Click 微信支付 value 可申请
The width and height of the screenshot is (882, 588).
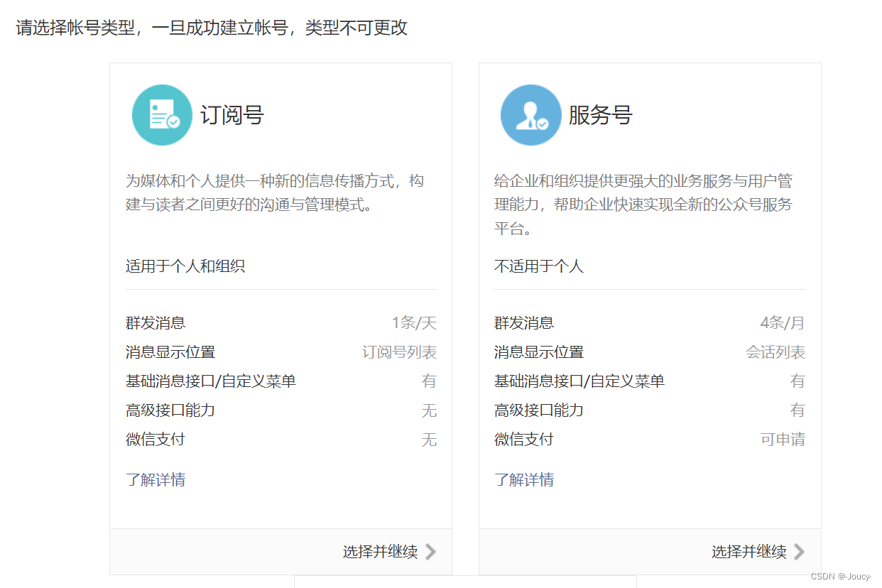pyautogui.click(x=783, y=440)
